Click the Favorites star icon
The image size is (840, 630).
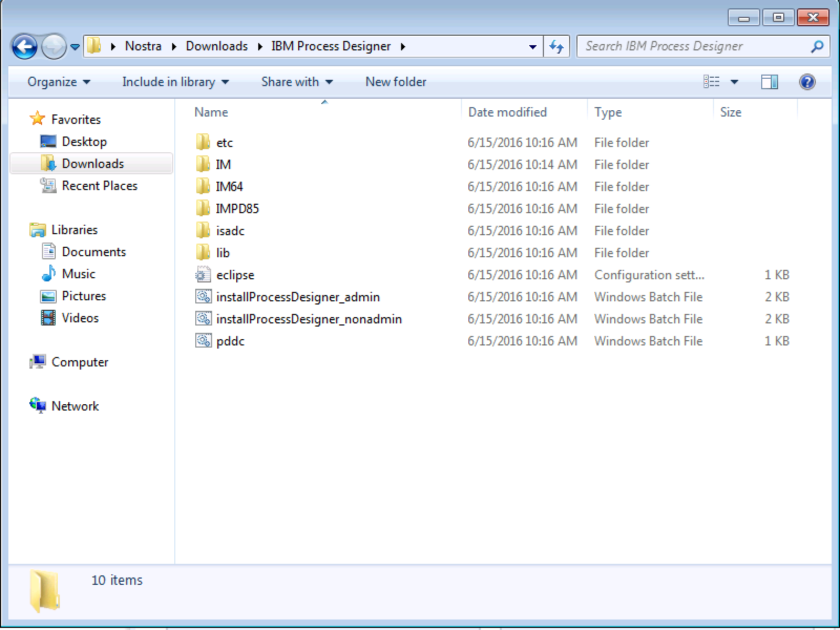(37, 119)
